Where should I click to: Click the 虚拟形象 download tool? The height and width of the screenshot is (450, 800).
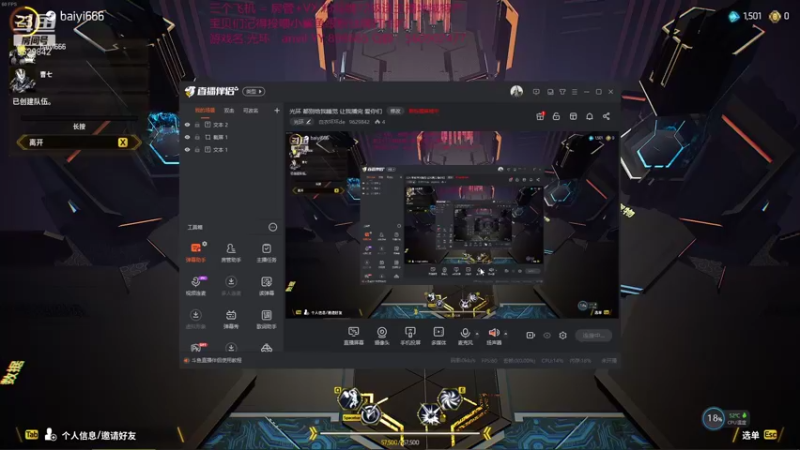pos(195,319)
